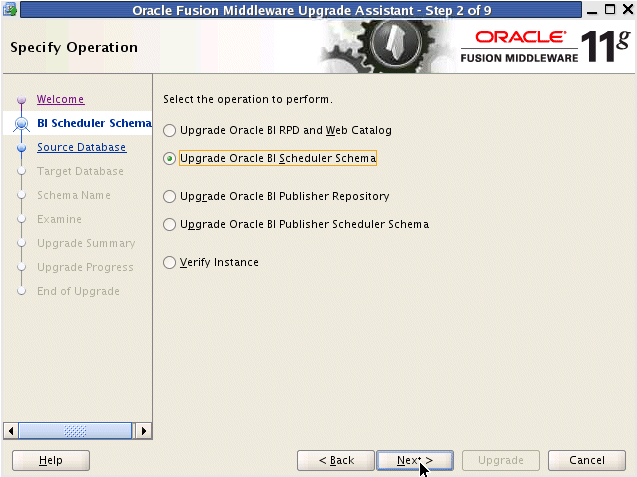The width and height of the screenshot is (637, 477).
Task: Cancel the upgrade assistant
Action: pyautogui.click(x=587, y=460)
